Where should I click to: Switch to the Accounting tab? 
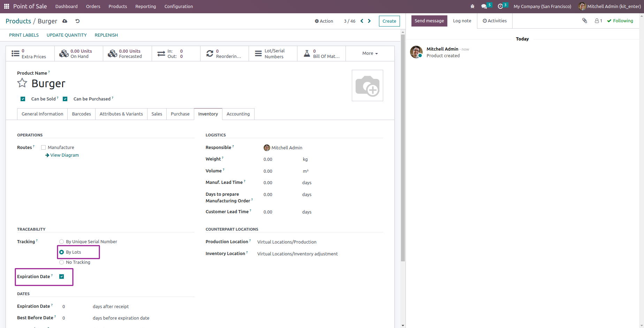point(238,114)
